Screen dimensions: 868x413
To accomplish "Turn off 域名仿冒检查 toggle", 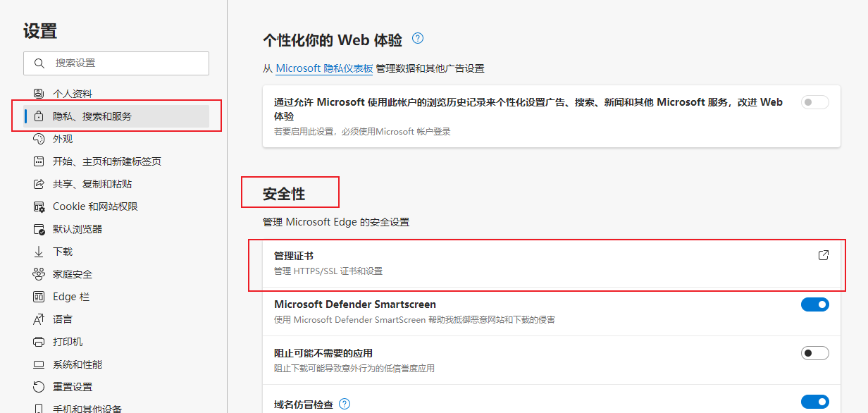I will (814, 402).
